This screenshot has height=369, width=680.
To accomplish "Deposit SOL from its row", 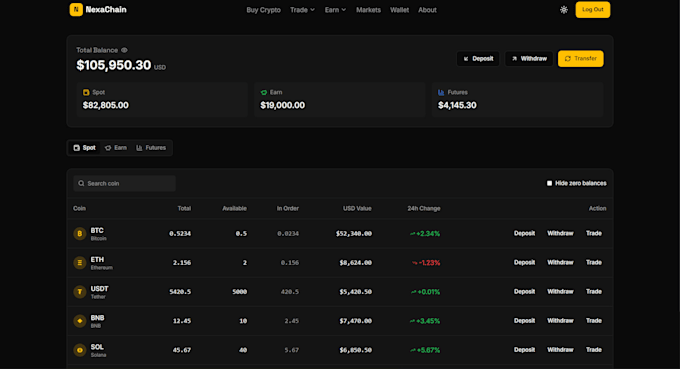I will (524, 349).
